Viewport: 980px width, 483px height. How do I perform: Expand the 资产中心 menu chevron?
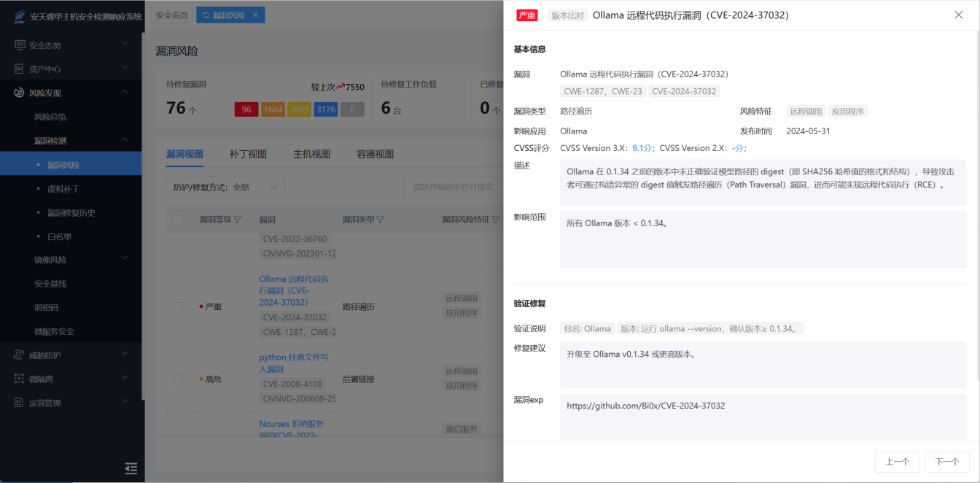(x=125, y=69)
